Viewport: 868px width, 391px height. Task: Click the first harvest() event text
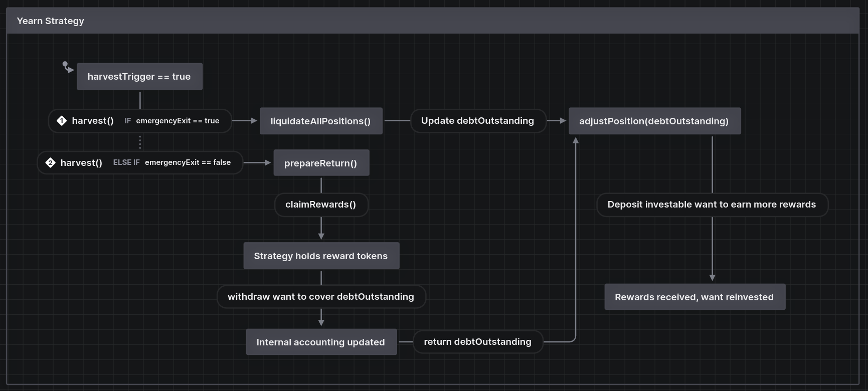[x=93, y=121]
